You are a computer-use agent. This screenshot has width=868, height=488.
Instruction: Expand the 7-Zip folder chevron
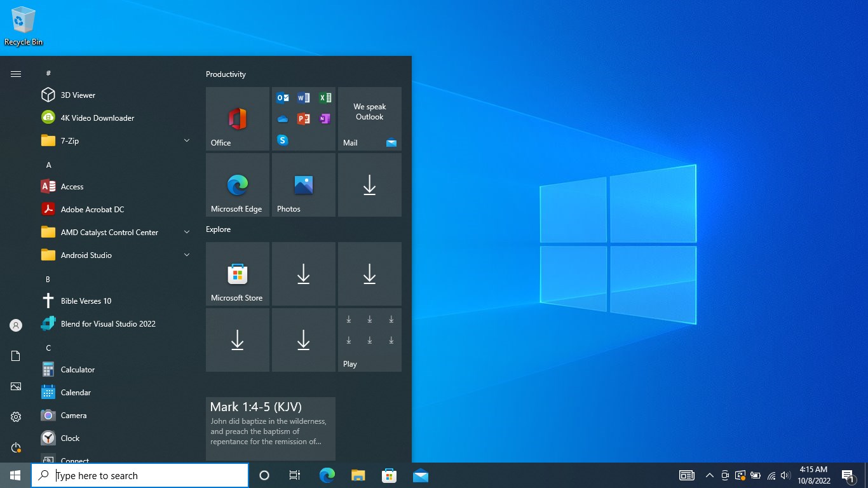click(x=187, y=140)
